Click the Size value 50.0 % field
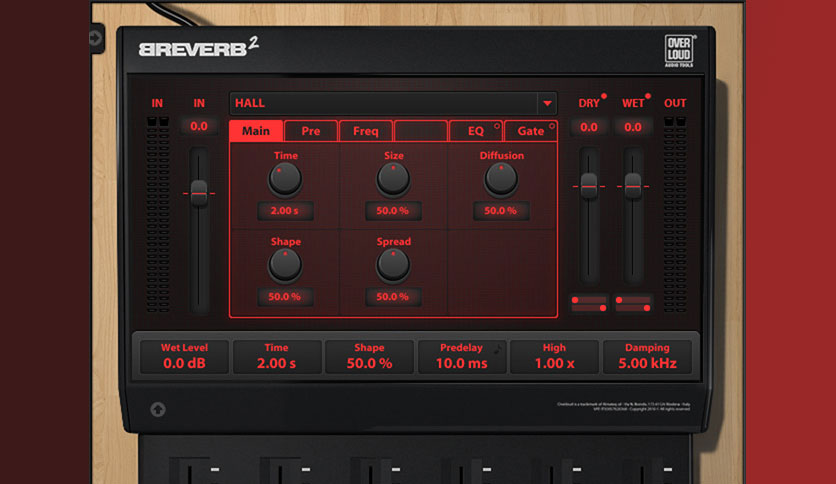Image resolution: width=836 pixels, height=484 pixels. click(393, 211)
